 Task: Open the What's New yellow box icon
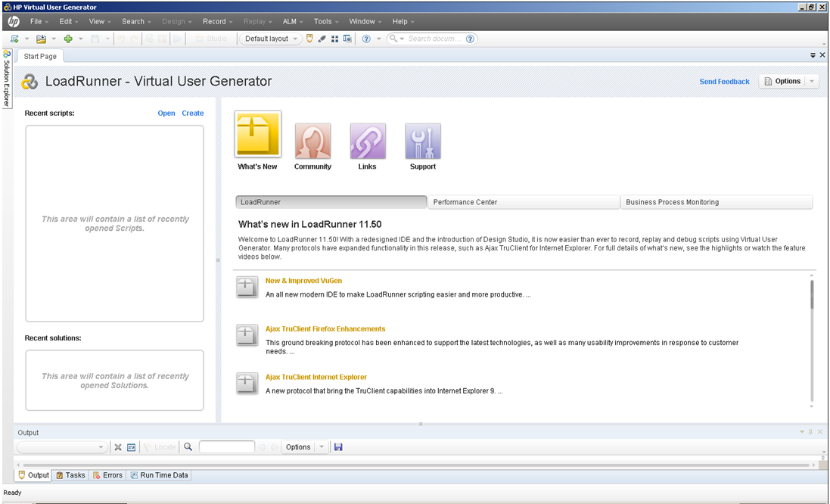258,135
